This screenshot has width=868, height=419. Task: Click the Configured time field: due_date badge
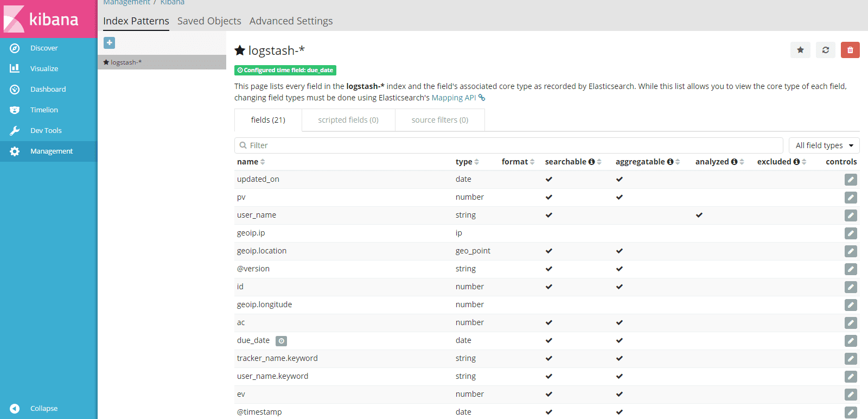(x=285, y=70)
